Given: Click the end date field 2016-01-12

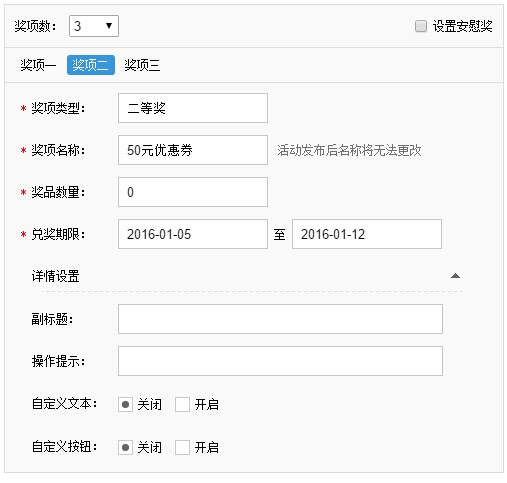Looking at the screenshot, I should point(367,234).
